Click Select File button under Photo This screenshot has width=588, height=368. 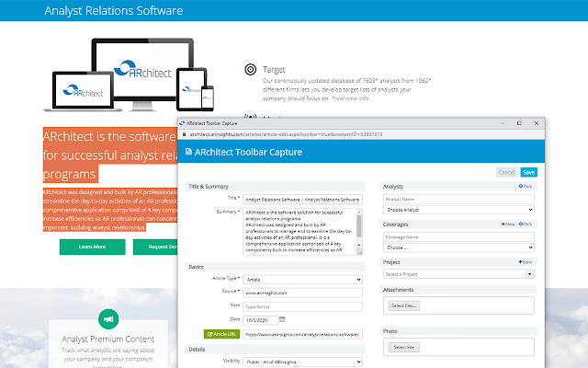tap(403, 348)
